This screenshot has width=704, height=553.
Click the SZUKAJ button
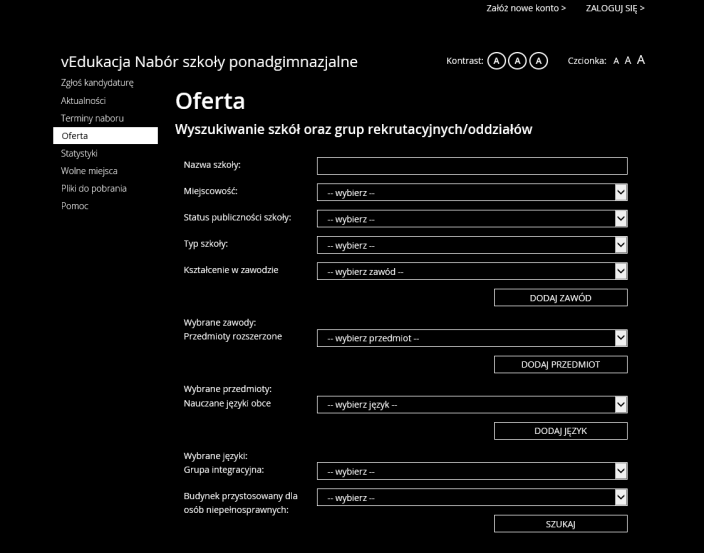561,524
